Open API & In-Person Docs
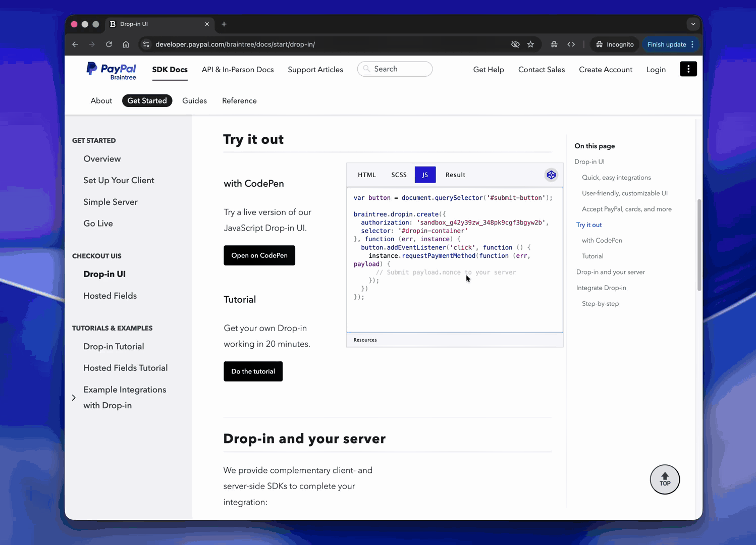This screenshot has width=756, height=545. [x=238, y=70]
